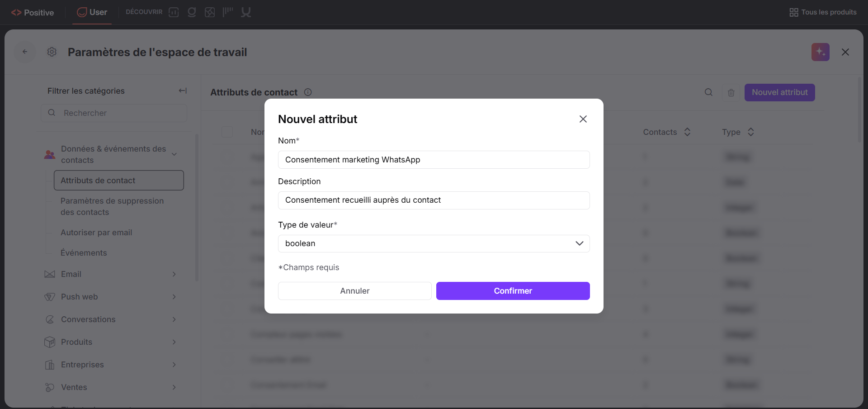Viewport: 868px width, 409px height.
Task: Open the Type de valeur dropdown
Action: (x=434, y=243)
